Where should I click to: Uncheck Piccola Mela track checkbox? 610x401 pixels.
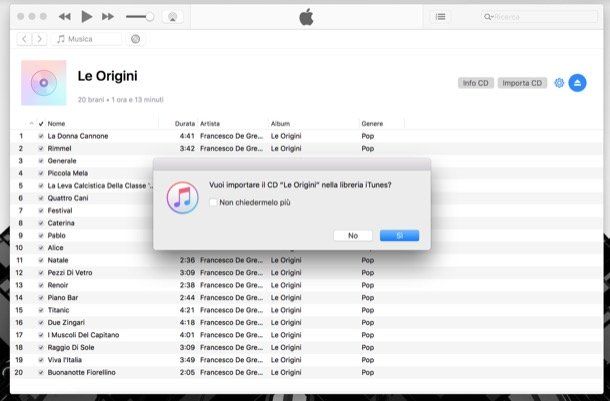(41, 173)
